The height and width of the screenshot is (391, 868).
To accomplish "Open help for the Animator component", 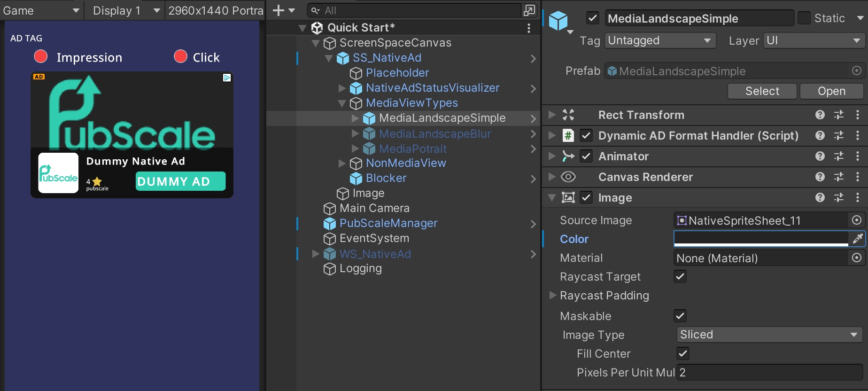I will click(x=820, y=156).
